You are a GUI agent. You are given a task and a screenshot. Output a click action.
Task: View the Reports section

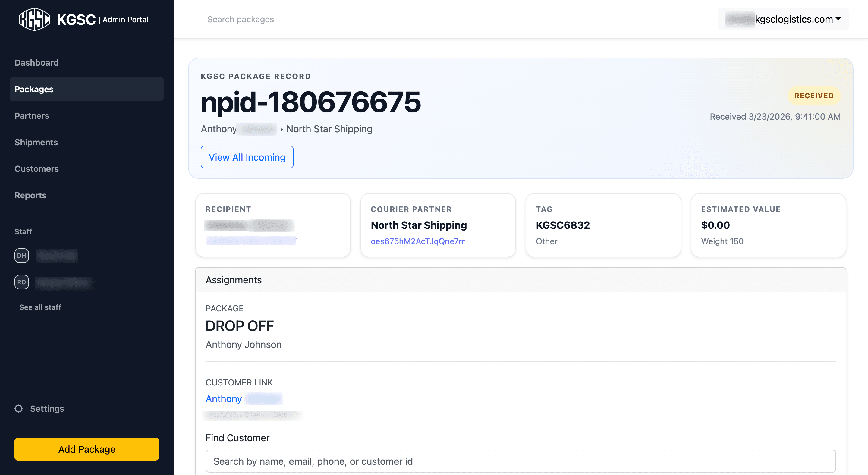pyautogui.click(x=30, y=195)
